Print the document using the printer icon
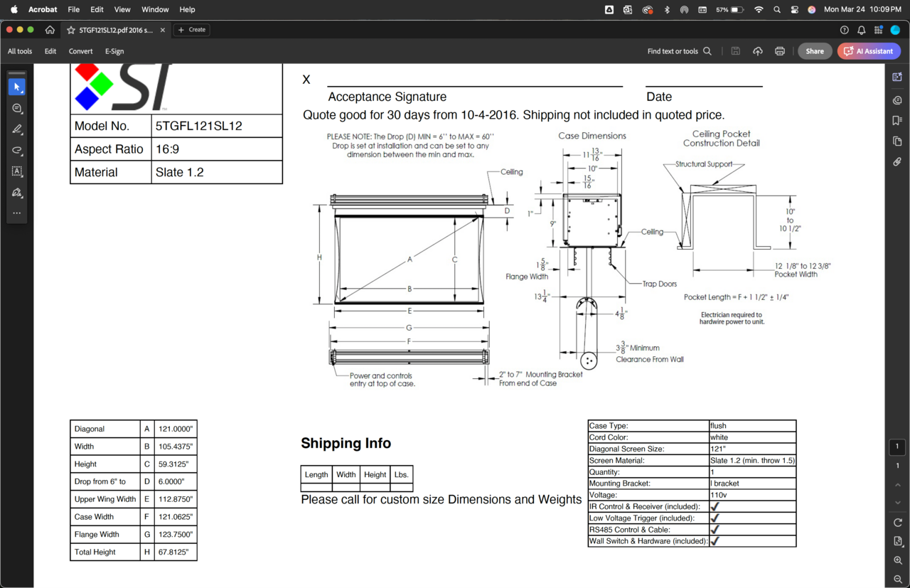The width and height of the screenshot is (910, 588). coord(780,51)
